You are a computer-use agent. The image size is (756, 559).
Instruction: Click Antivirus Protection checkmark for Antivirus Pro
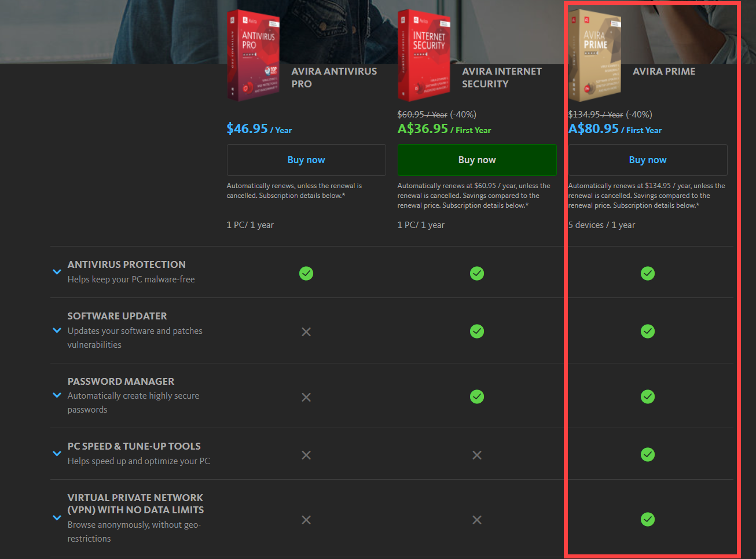[306, 273]
